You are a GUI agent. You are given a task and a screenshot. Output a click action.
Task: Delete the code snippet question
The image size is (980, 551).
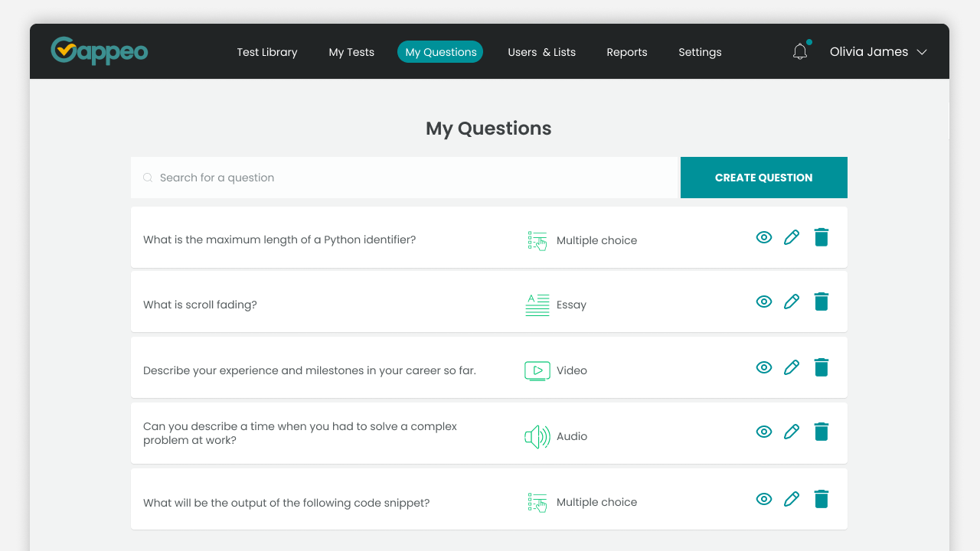pyautogui.click(x=822, y=499)
